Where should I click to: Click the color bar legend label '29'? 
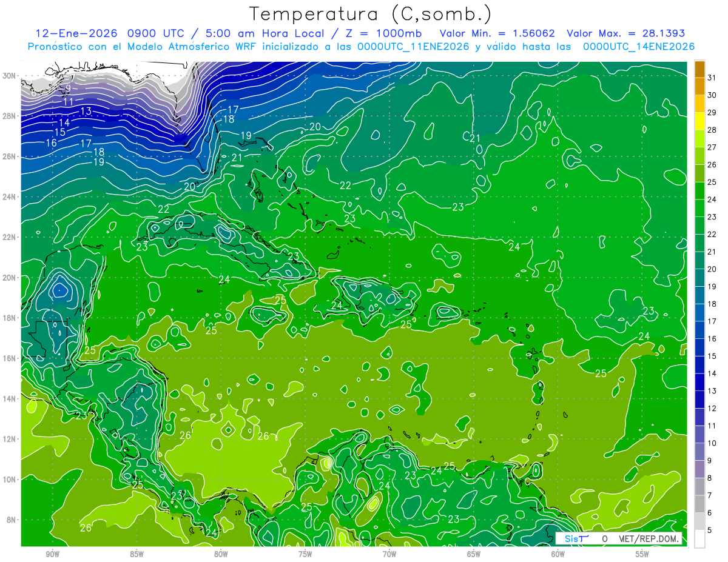coord(712,113)
